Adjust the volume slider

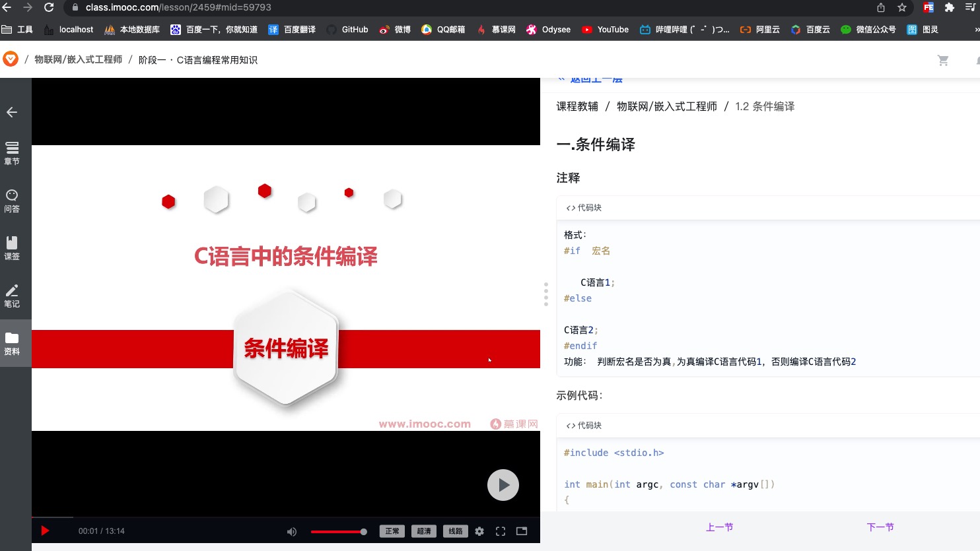point(339,531)
